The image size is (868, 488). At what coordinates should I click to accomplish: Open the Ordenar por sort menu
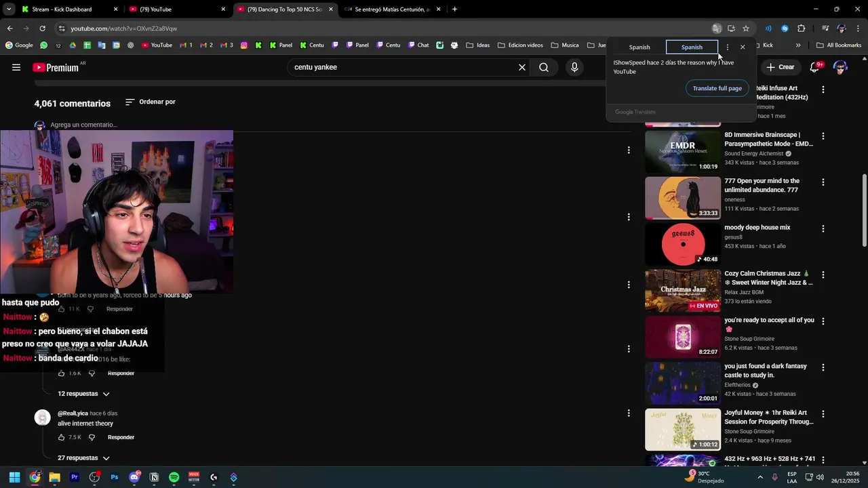tap(151, 102)
